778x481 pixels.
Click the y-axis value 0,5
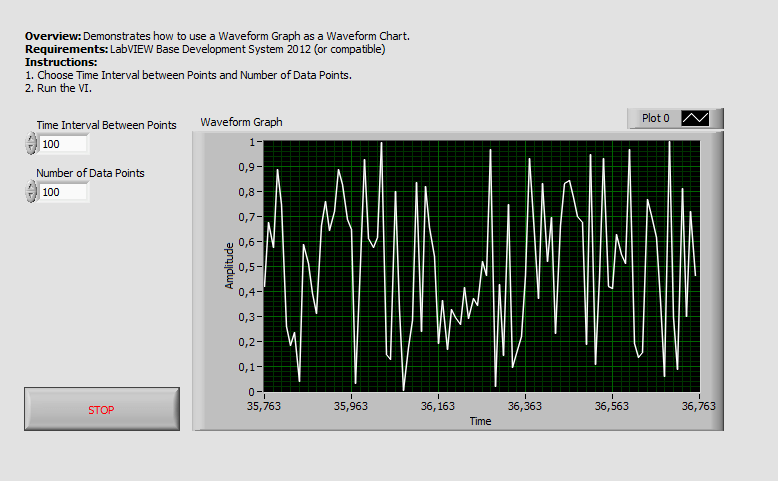pyautogui.click(x=247, y=267)
